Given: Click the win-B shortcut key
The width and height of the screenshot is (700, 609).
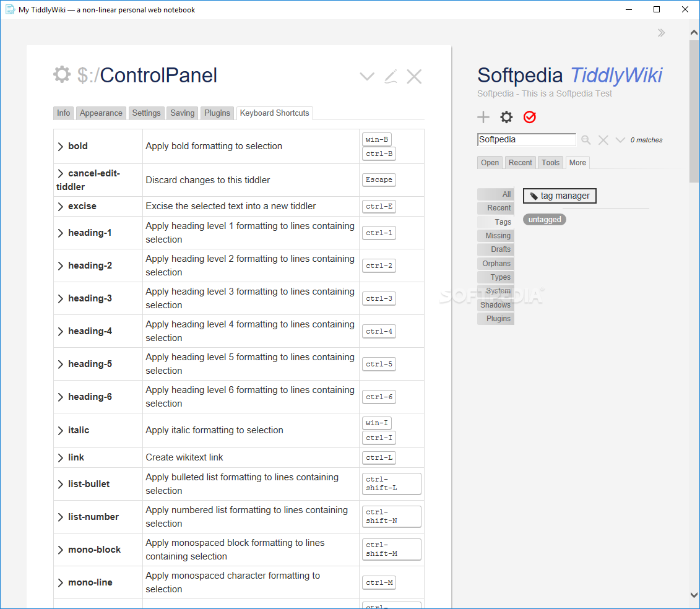Looking at the screenshot, I should pyautogui.click(x=377, y=139).
